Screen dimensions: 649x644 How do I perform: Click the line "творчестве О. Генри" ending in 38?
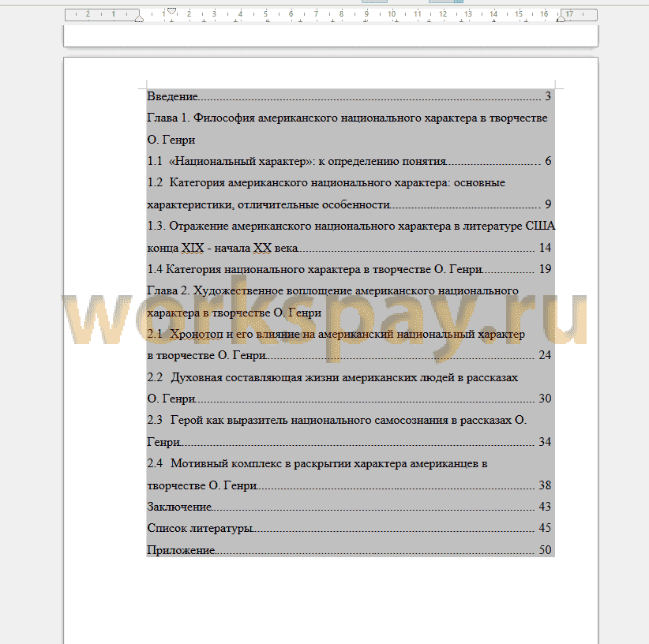click(349, 485)
